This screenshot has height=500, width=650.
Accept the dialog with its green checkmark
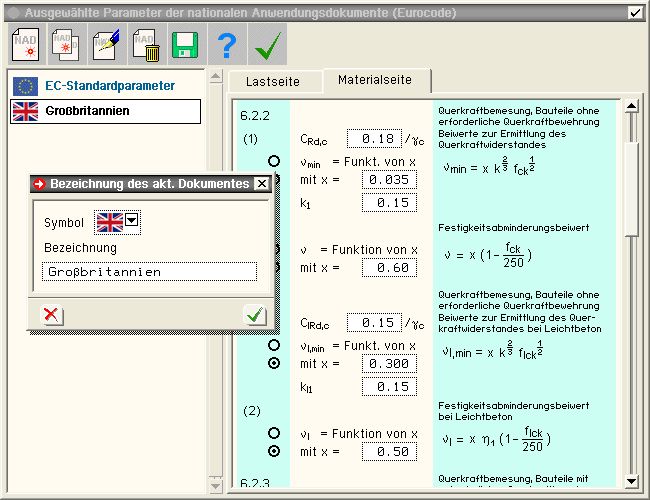click(256, 315)
